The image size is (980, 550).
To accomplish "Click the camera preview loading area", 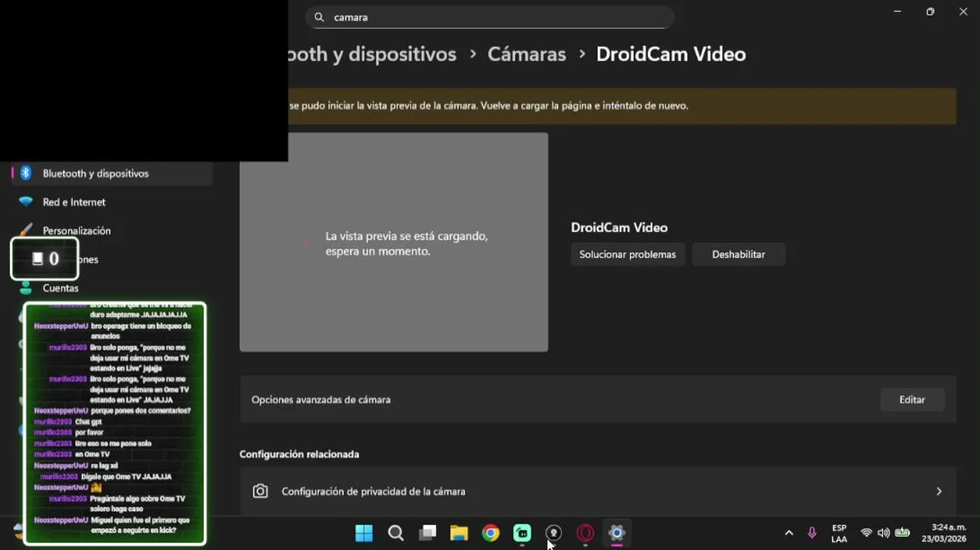I will 394,242.
